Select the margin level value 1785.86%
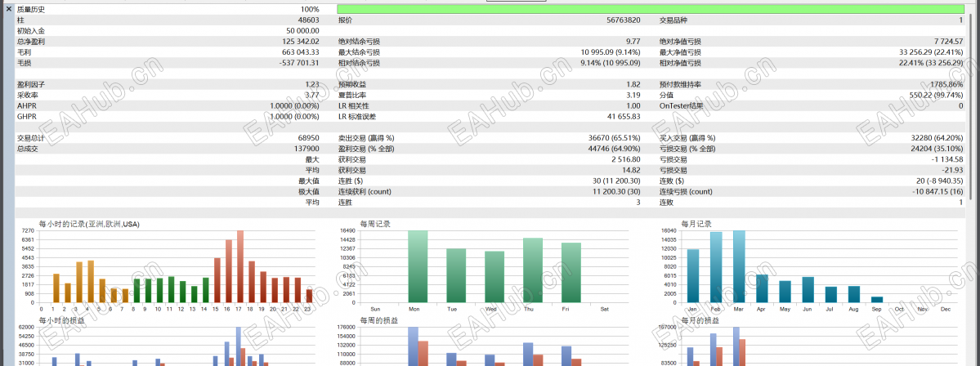 [x=946, y=84]
